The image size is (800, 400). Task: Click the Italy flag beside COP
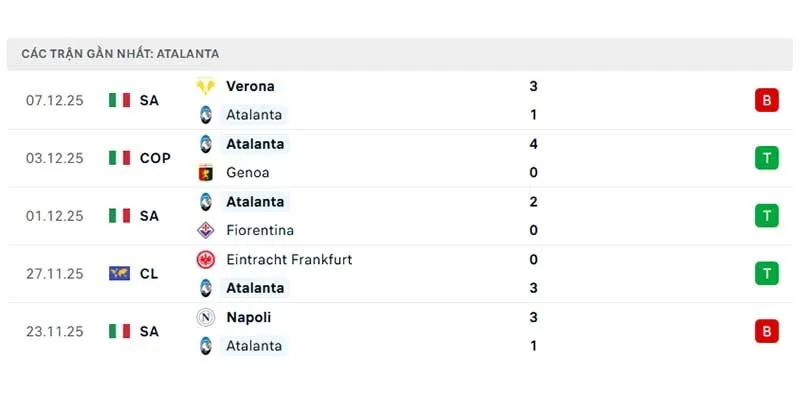click(120, 158)
